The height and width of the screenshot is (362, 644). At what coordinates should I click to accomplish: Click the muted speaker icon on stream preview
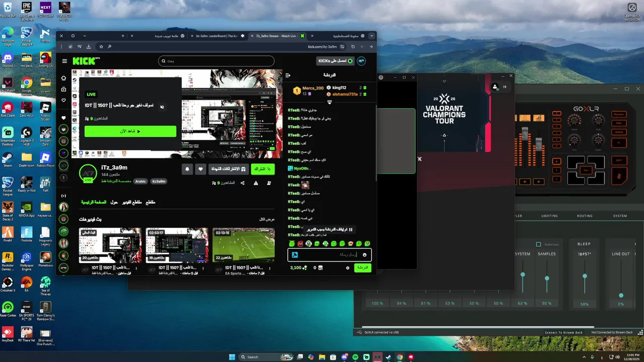click(x=162, y=107)
